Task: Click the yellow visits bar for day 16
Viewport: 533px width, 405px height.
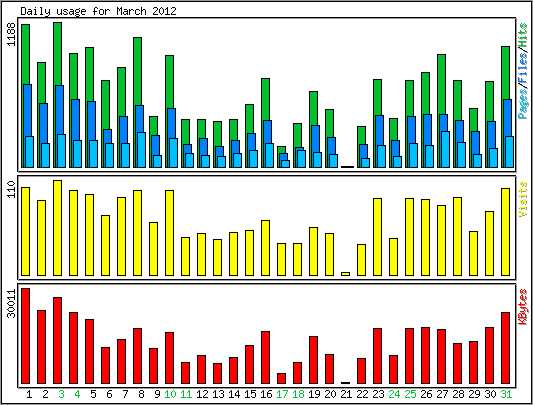Action: tap(265, 248)
